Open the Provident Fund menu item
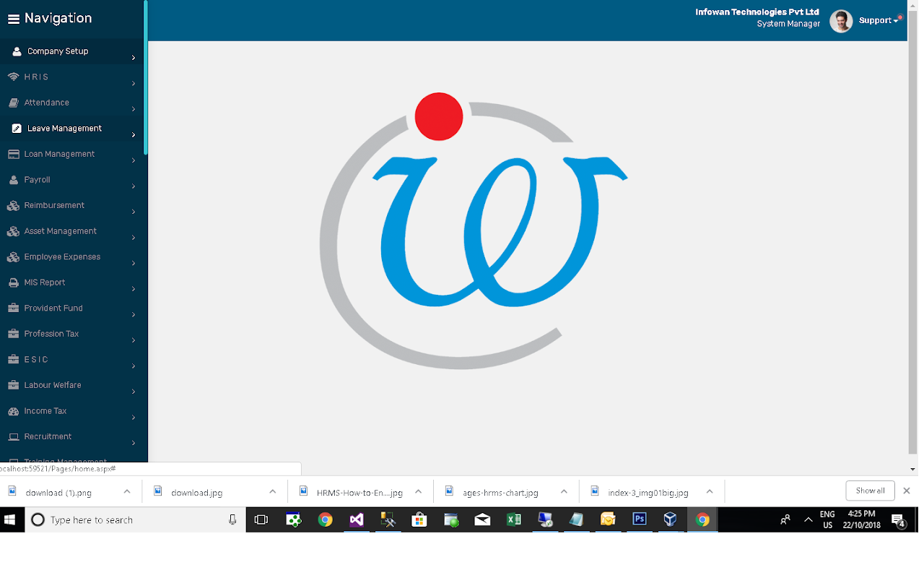 point(72,308)
